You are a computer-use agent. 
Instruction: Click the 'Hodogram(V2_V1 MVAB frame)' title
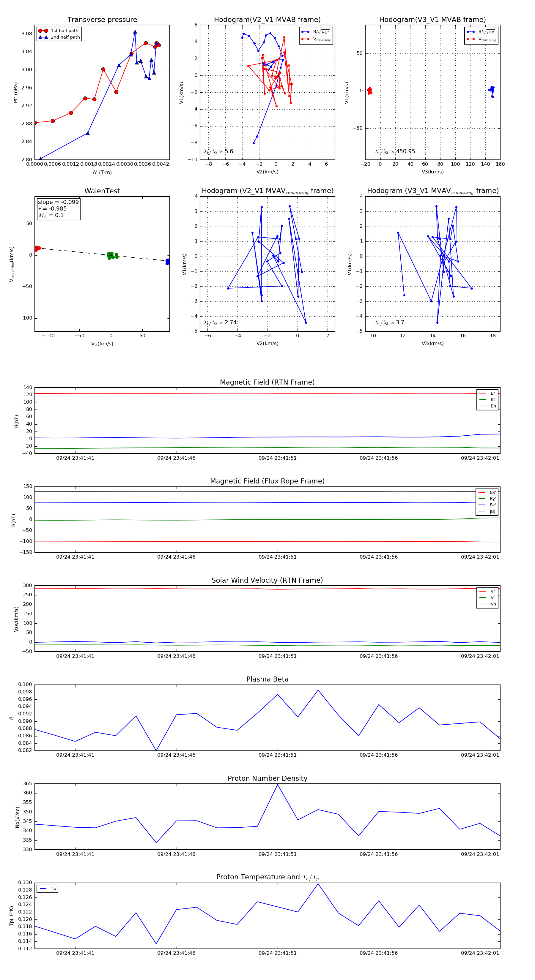[x=267, y=20]
